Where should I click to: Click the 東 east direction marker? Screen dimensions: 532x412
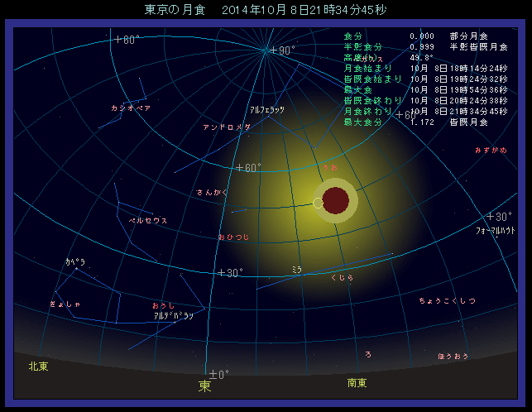[x=204, y=386]
